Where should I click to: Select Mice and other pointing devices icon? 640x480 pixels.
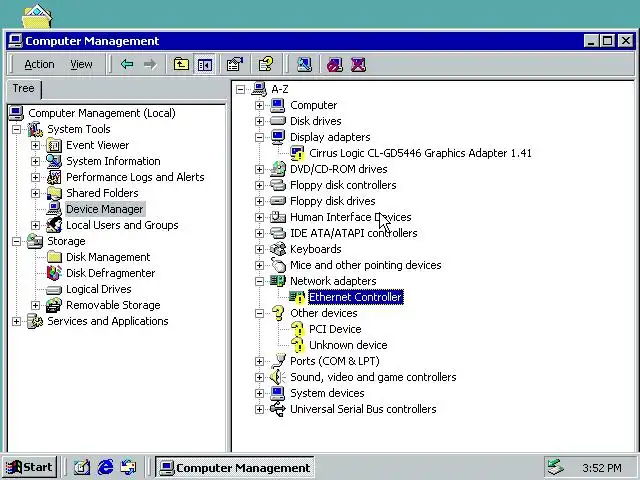pos(278,265)
